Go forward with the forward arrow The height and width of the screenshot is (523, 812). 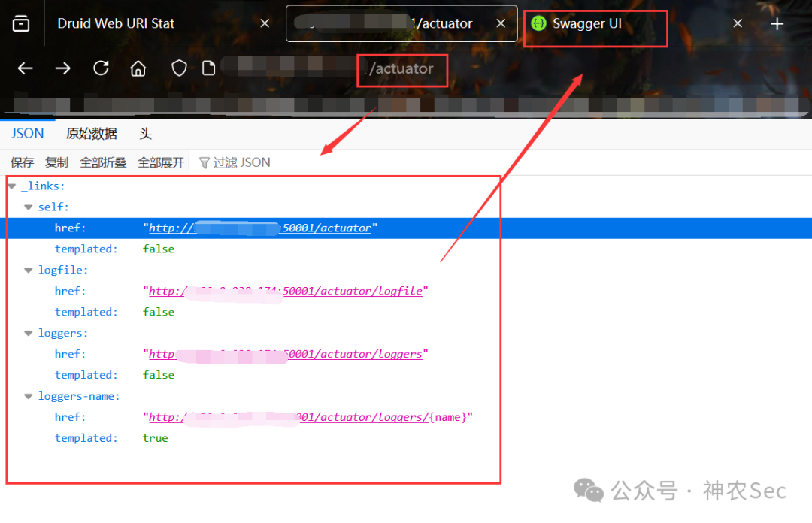point(62,68)
